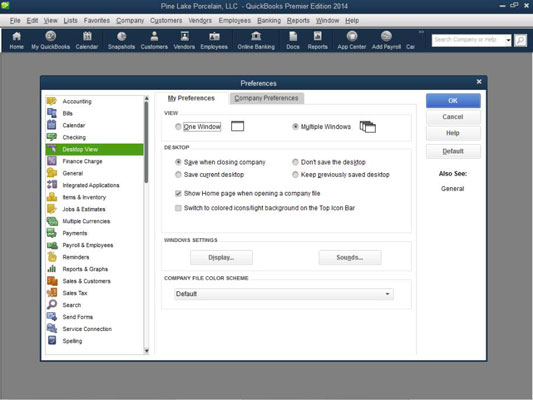Open the Vendors center icon
Screen dimensions: 533x400
[184, 40]
